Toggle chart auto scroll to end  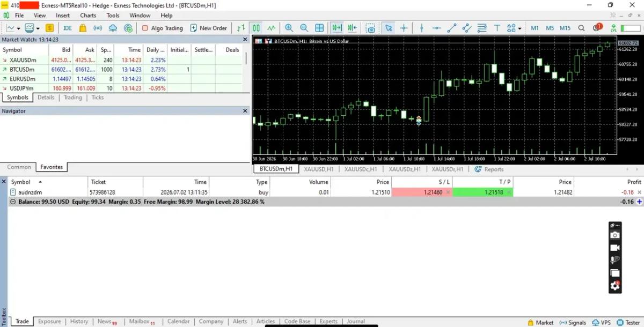[337, 28]
